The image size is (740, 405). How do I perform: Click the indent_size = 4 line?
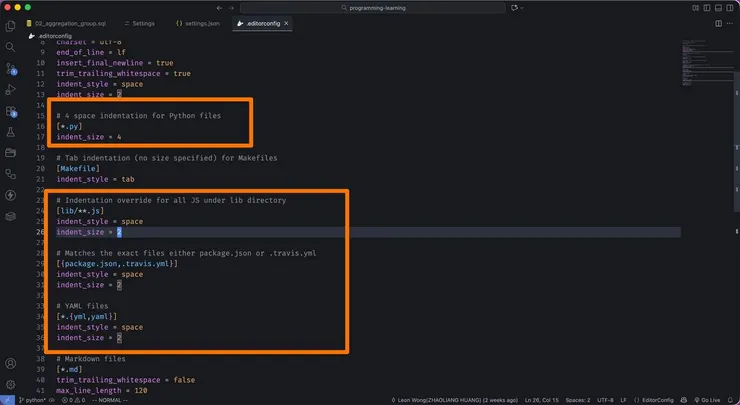coord(89,137)
